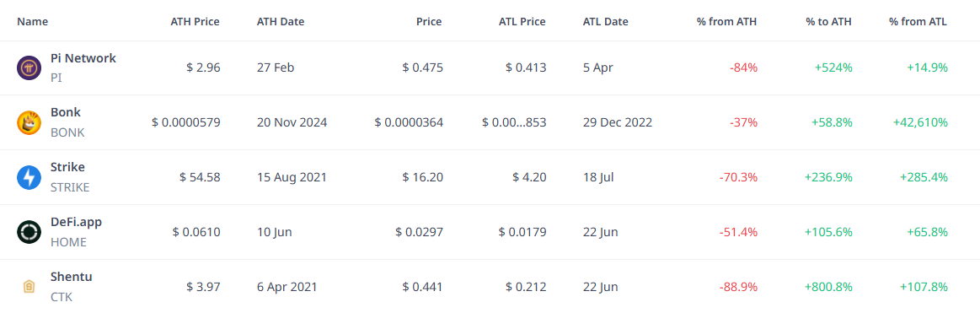
Task: Sort by the ATL Price column header
Action: (522, 21)
